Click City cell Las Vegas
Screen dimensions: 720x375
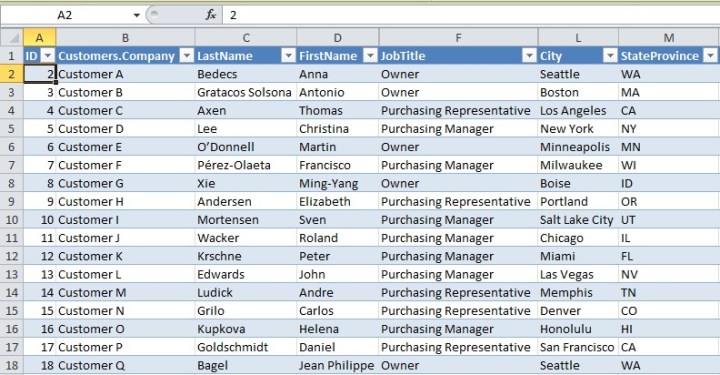click(578, 274)
